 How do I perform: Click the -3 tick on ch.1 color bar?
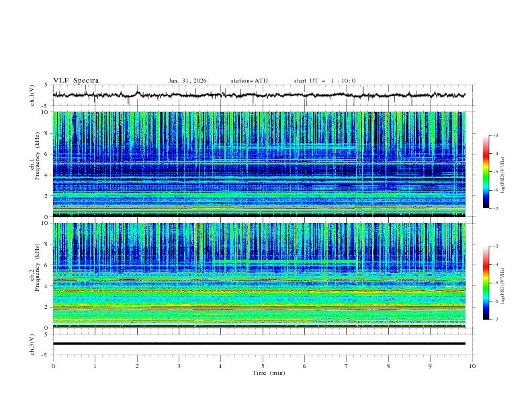point(496,135)
